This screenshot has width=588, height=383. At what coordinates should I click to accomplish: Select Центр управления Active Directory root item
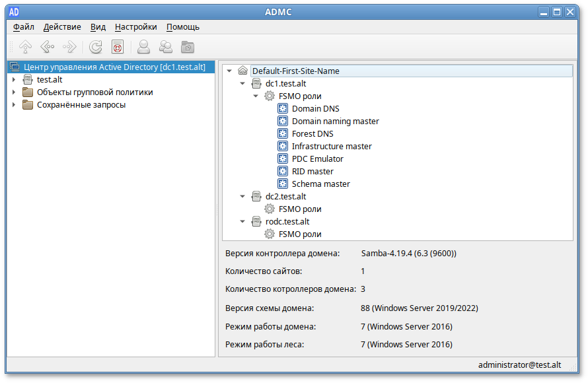114,67
